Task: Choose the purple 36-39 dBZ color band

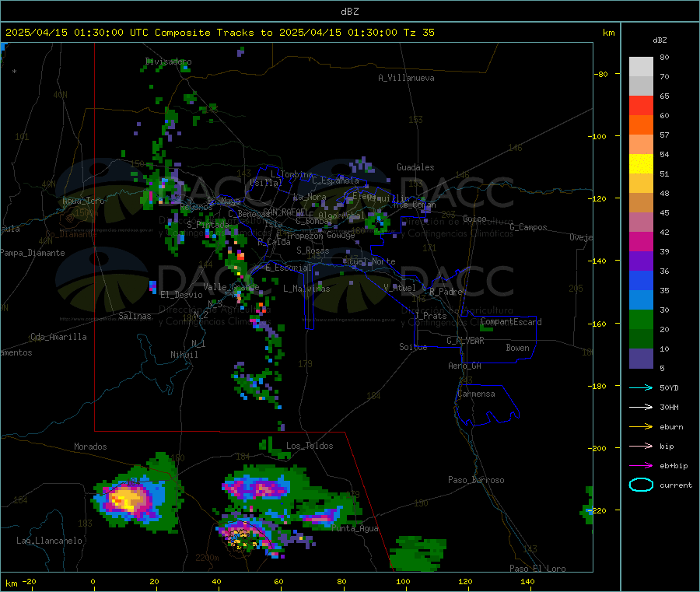Action: (641, 261)
